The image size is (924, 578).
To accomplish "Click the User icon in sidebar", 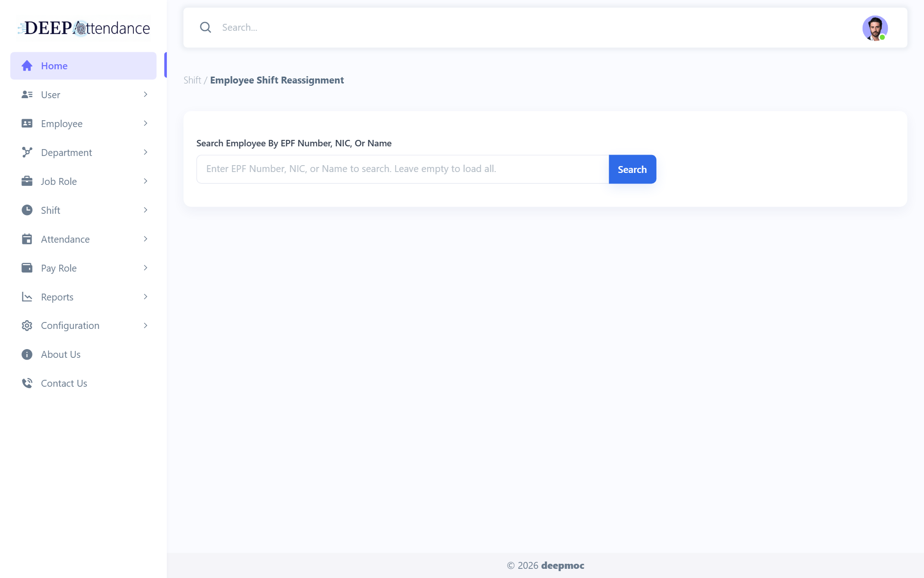I will click(x=27, y=94).
